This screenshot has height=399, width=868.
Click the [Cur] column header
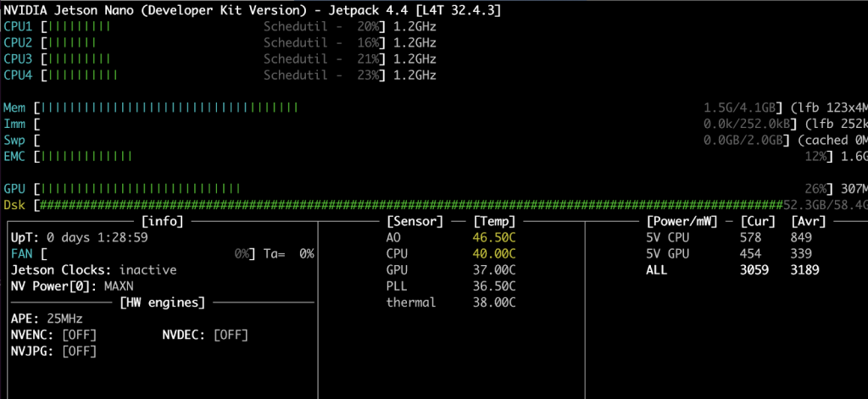click(759, 222)
